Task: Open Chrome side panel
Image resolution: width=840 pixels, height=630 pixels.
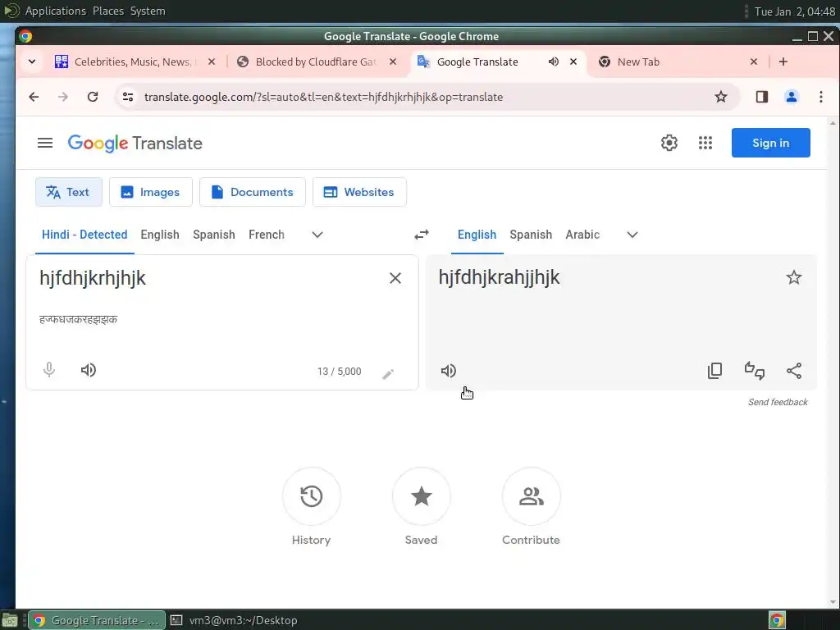Action: click(762, 97)
